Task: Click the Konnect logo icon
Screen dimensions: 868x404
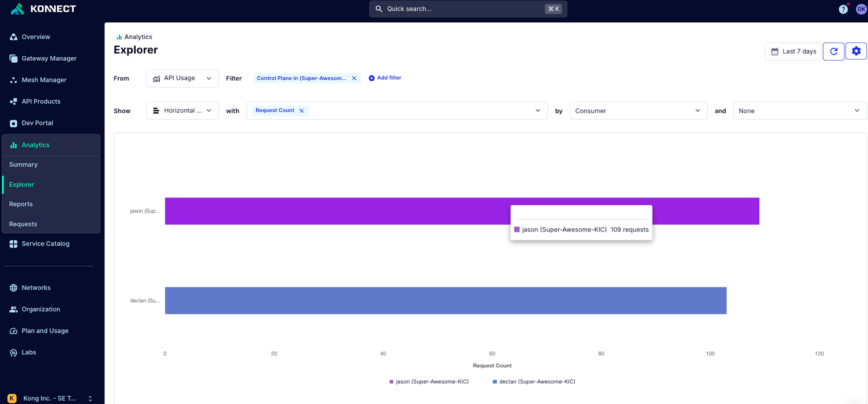Action: coord(17,9)
